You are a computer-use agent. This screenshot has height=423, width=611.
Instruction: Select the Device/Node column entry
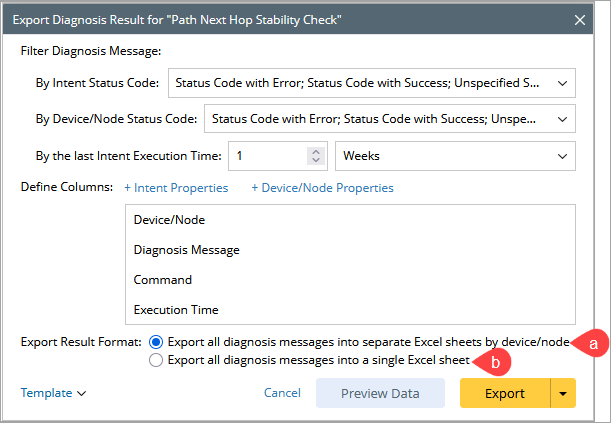169,218
